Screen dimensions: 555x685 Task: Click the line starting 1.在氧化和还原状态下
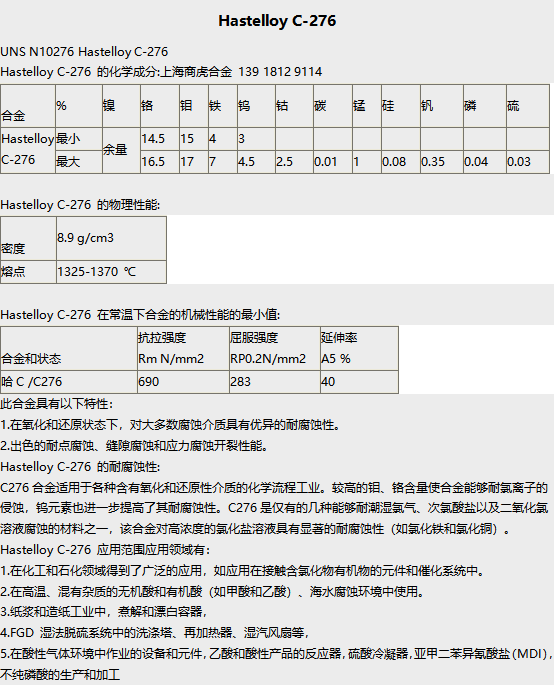(170, 425)
